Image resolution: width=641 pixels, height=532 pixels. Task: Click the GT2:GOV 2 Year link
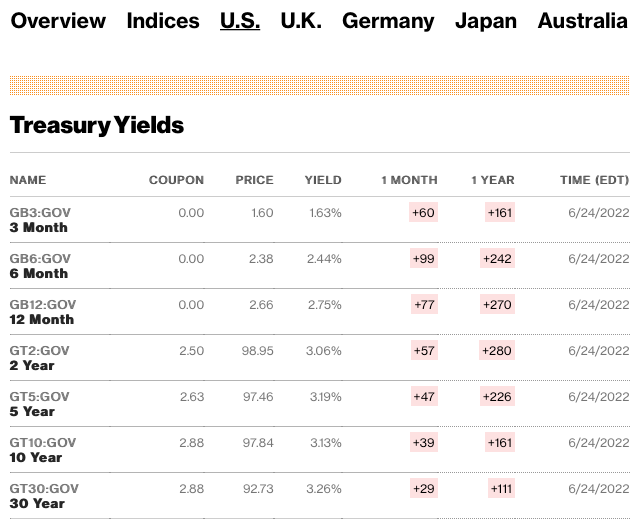point(40,358)
